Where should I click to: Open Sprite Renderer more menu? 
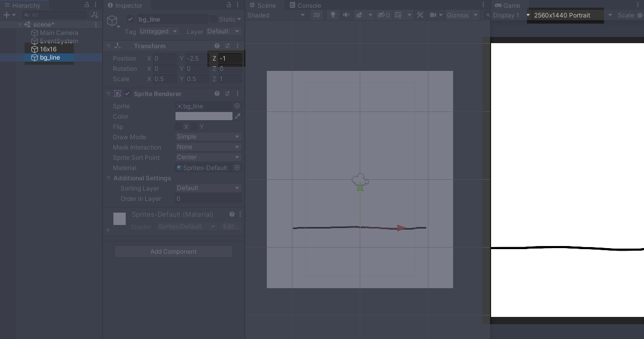(238, 93)
